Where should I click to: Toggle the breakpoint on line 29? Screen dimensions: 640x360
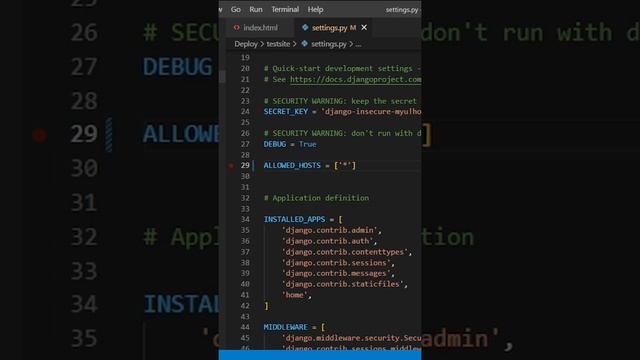pos(231,166)
